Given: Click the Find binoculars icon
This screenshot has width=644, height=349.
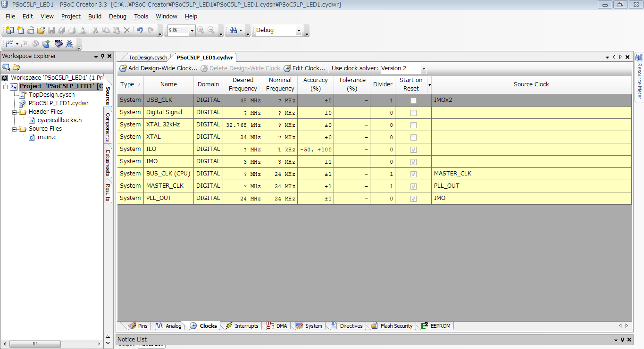Looking at the screenshot, I should point(233,30).
